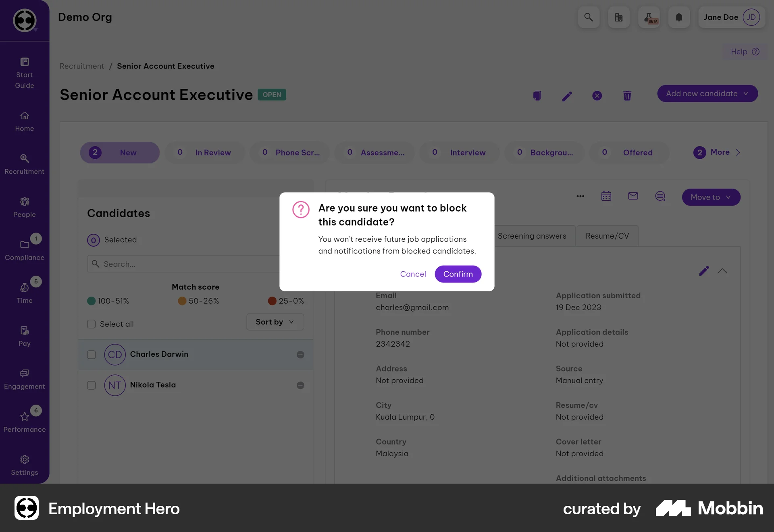
Task: Check the checkbox next to Nikola Tesla
Action: click(92, 385)
